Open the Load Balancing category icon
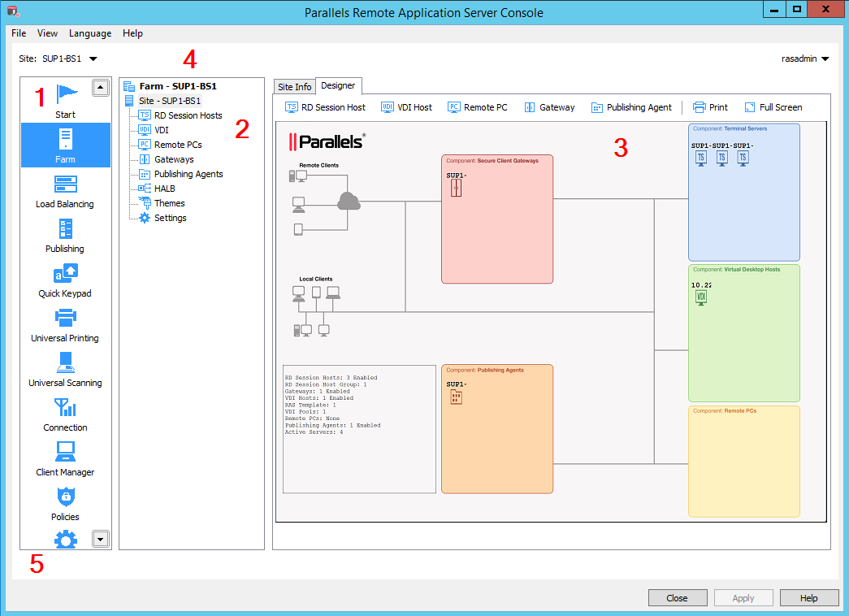 coord(65,184)
